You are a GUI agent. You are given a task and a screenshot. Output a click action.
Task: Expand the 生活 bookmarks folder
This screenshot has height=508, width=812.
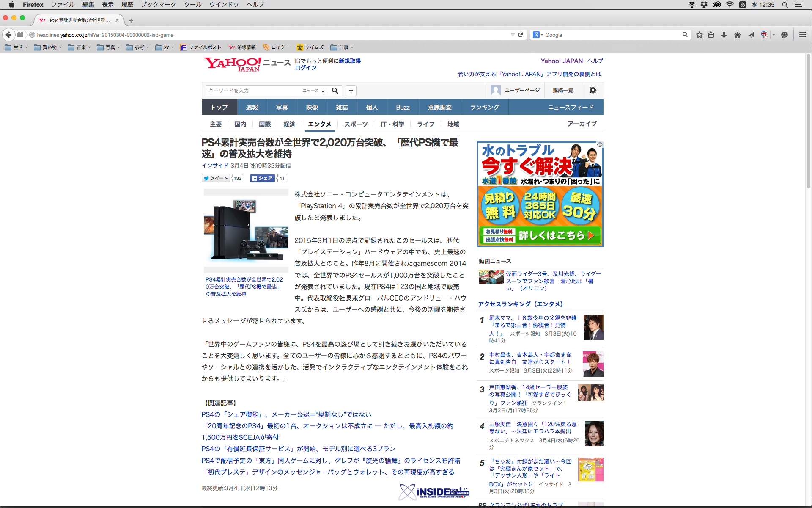(x=16, y=47)
